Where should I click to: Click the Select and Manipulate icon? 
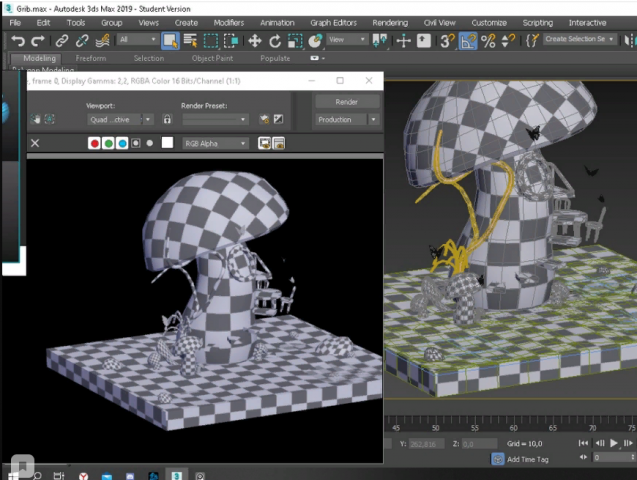click(403, 41)
